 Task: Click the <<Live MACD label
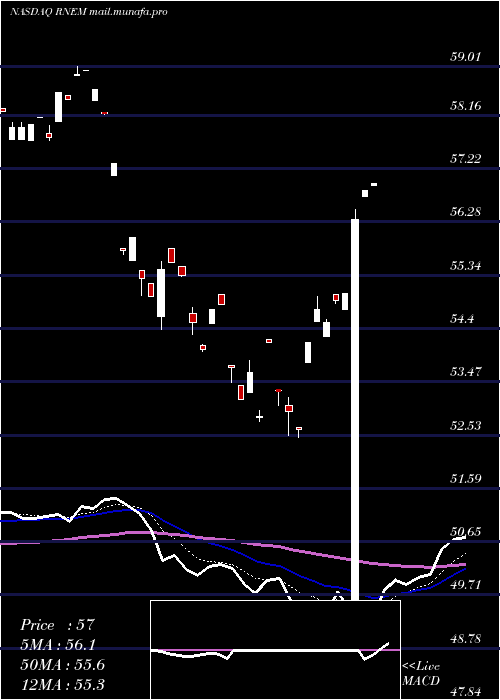click(421, 673)
